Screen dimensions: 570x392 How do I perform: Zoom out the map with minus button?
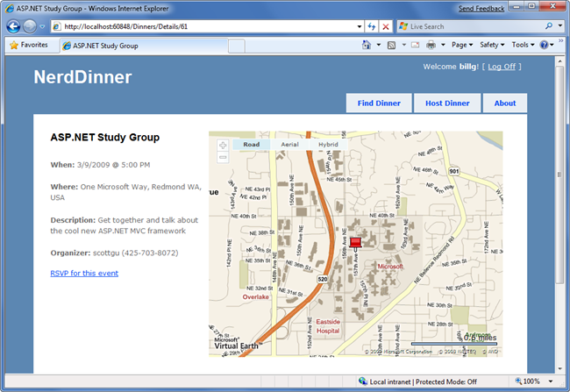click(x=223, y=158)
